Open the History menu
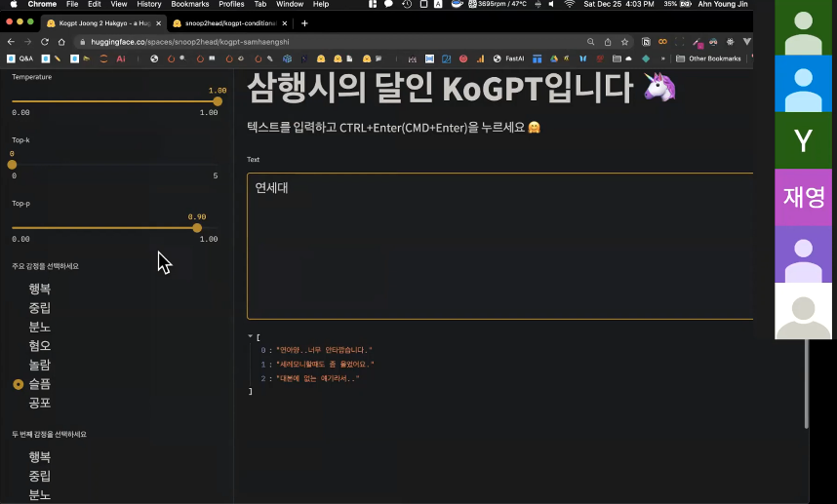Image resolution: width=837 pixels, height=504 pixels. pyautogui.click(x=149, y=4)
